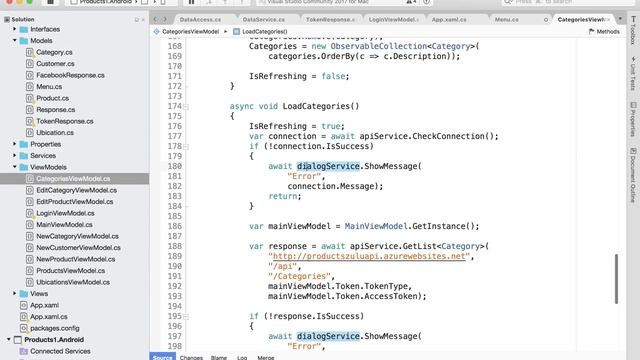Open the Properties side pad
640x360 pixels.
click(x=633, y=119)
